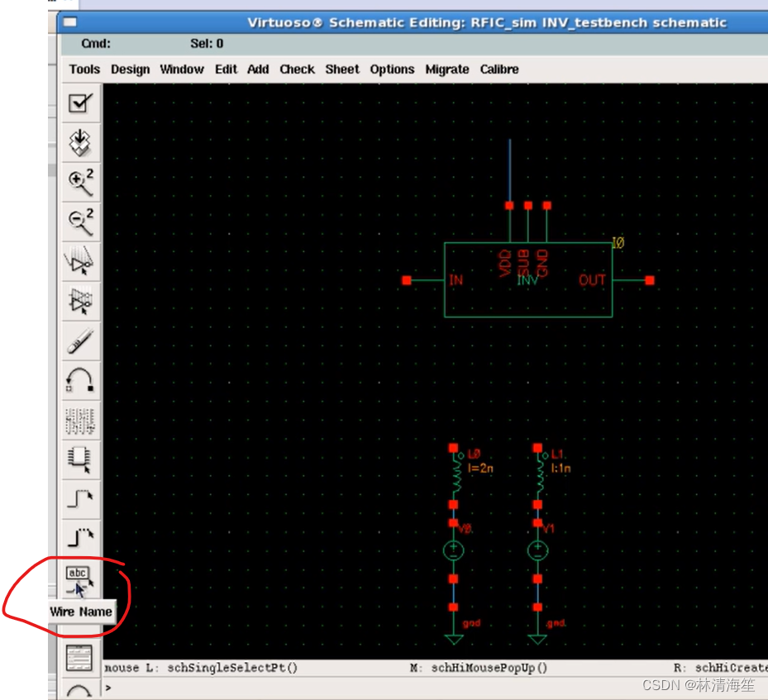Click the gnd symbol under V0
The width and height of the screenshot is (768, 700).
point(454,639)
